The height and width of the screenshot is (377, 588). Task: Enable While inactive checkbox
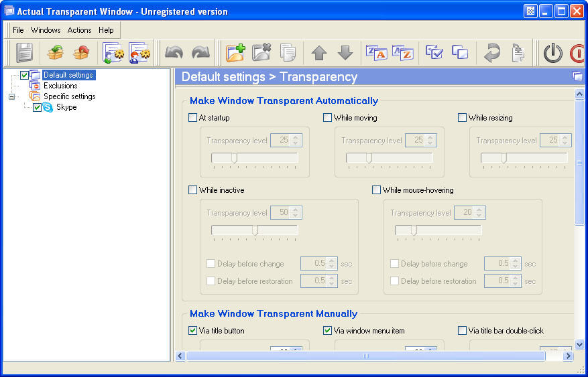point(192,190)
